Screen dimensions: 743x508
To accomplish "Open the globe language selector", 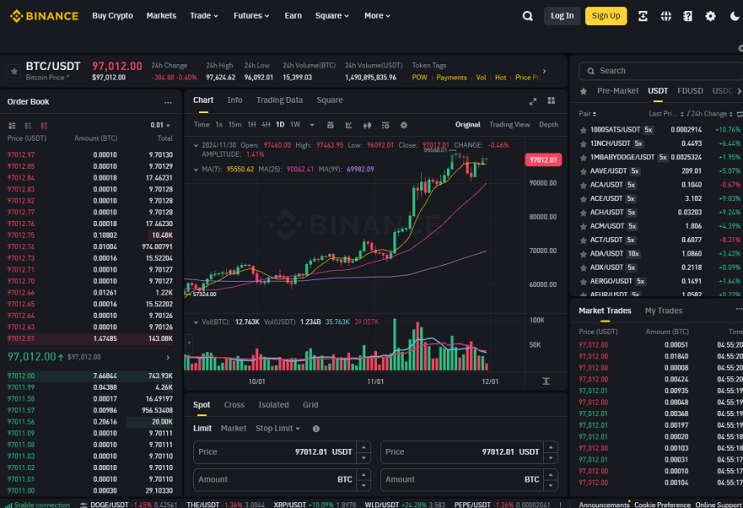I will [x=666, y=16].
